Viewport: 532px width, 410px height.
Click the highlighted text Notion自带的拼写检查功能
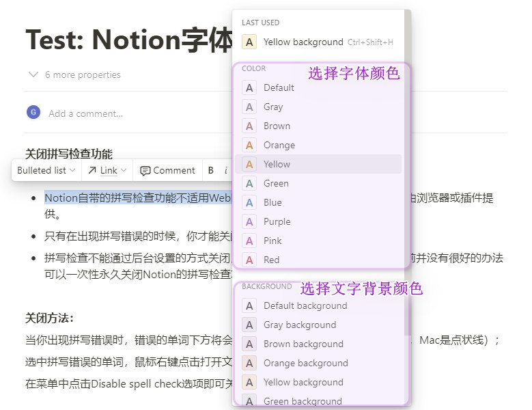pos(138,198)
